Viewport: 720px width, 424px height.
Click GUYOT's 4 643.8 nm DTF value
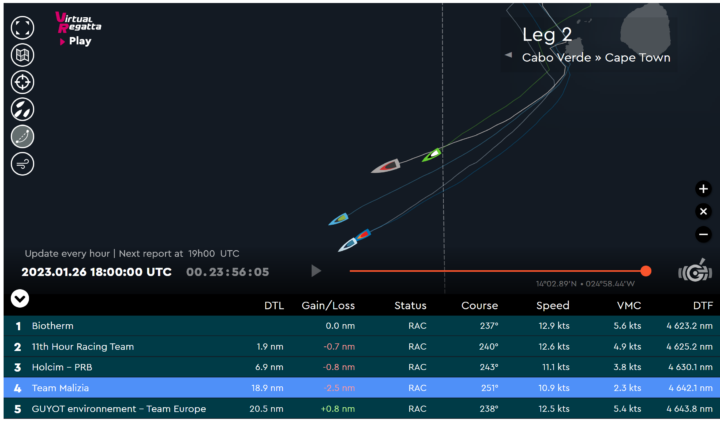pyautogui.click(x=690, y=408)
